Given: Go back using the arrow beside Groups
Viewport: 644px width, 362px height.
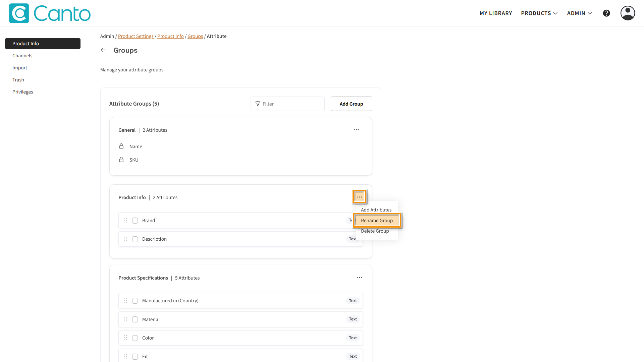Looking at the screenshot, I should click(103, 50).
